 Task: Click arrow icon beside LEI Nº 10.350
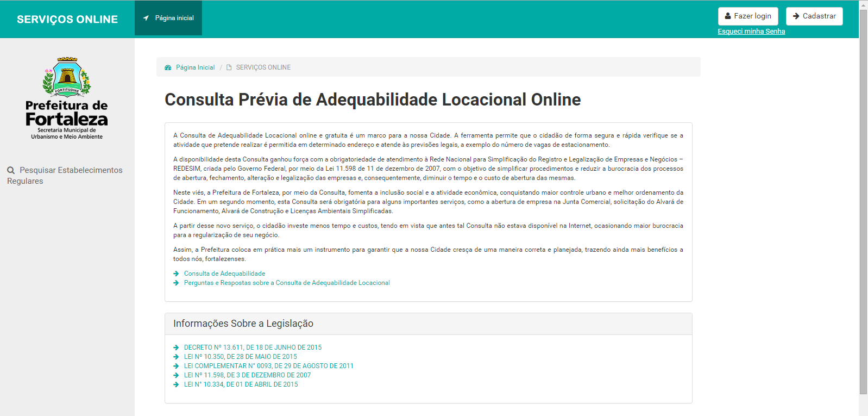click(176, 357)
